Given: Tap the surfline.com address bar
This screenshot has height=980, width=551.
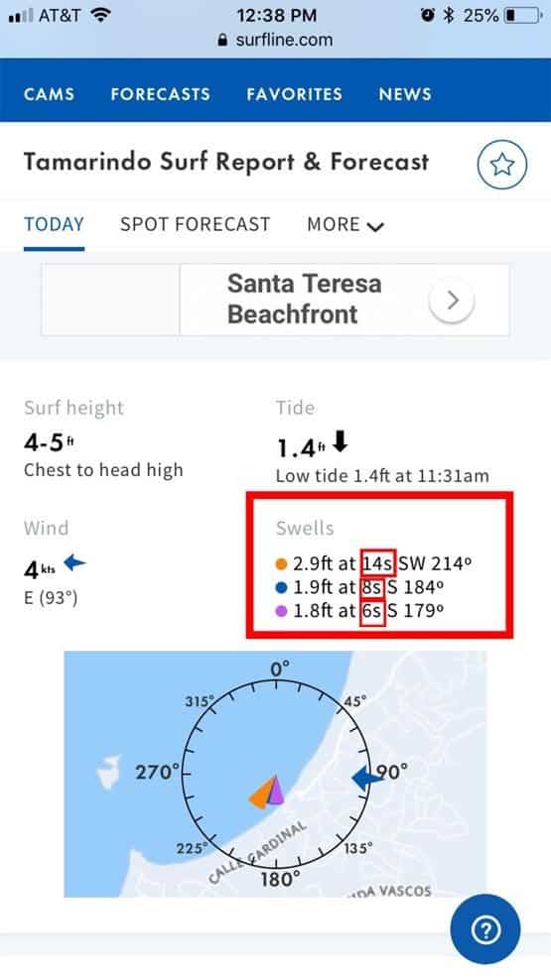Looking at the screenshot, I should pyautogui.click(x=275, y=40).
